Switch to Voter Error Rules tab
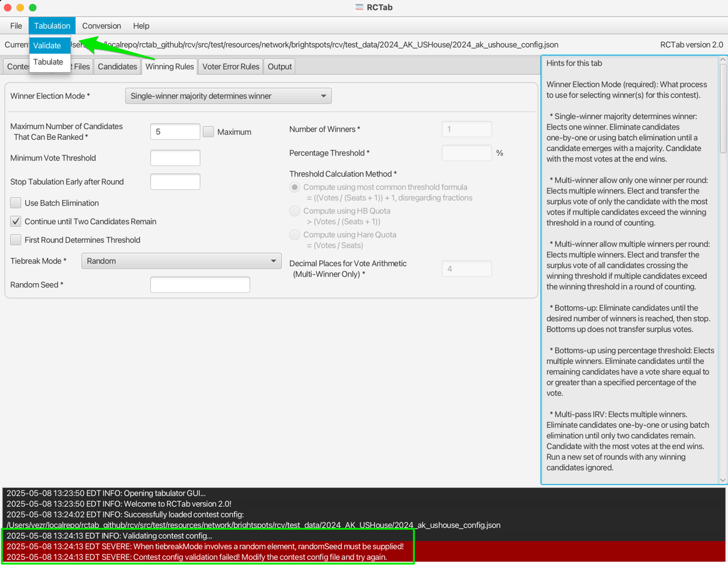Image resolution: width=728 pixels, height=565 pixels. coord(231,66)
